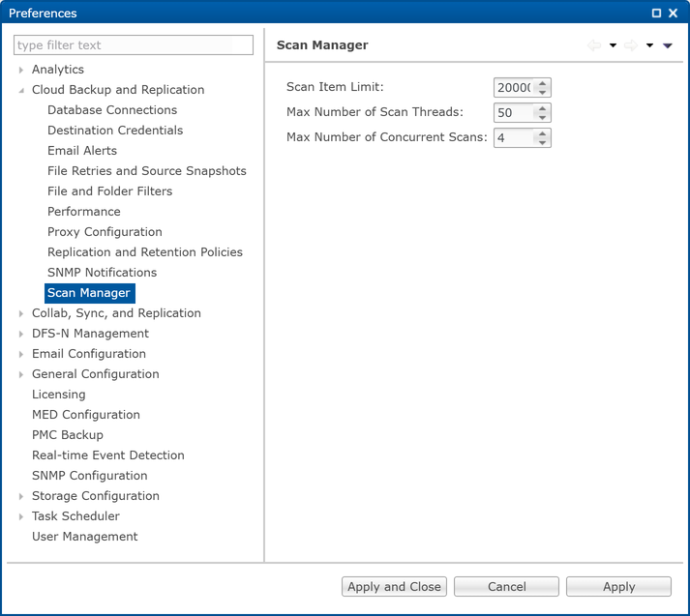Open Email Alerts page

click(82, 150)
